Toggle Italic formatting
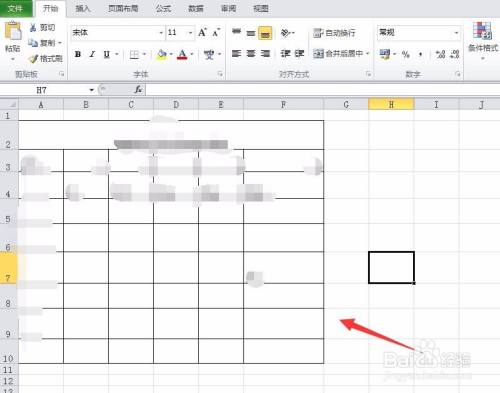 point(92,54)
